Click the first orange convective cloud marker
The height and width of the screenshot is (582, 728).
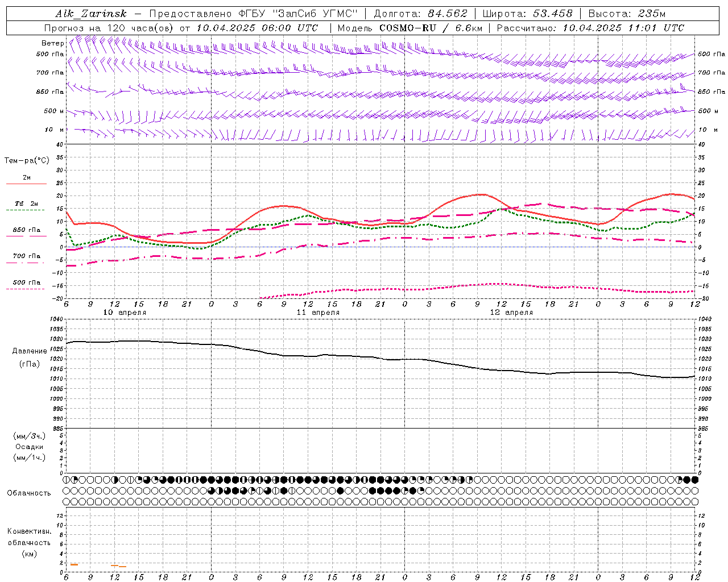pyautogui.click(x=74, y=564)
